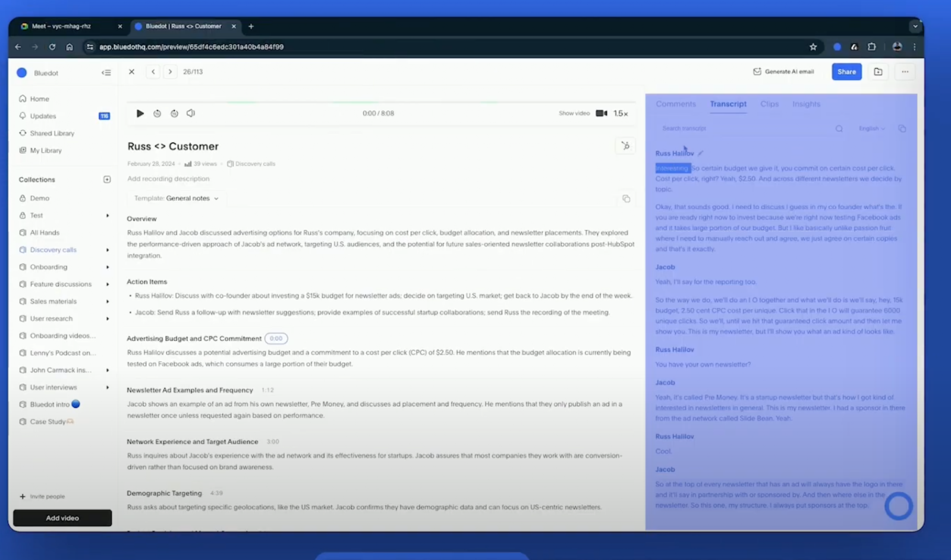Open the All Hands collection
The width and height of the screenshot is (951, 560).
point(45,233)
